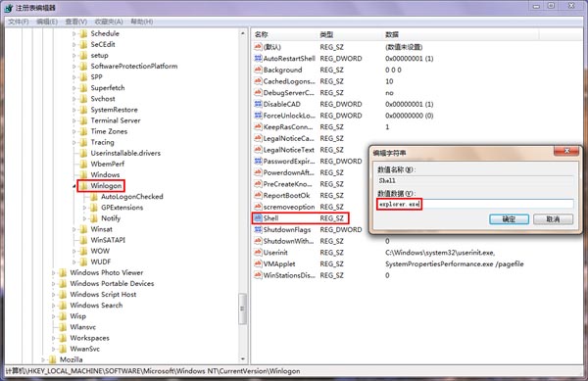Screen dimensions: 588x381
Task: Expand the Schedule tree node
Action: 73,33
